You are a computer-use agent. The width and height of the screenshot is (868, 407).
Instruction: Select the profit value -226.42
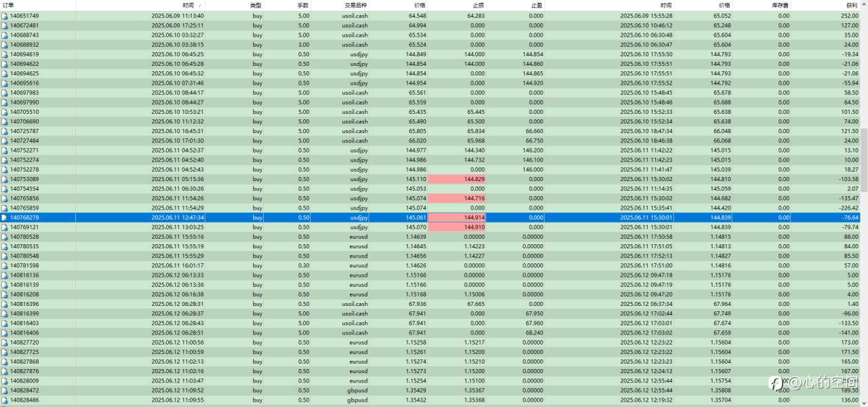(848, 208)
